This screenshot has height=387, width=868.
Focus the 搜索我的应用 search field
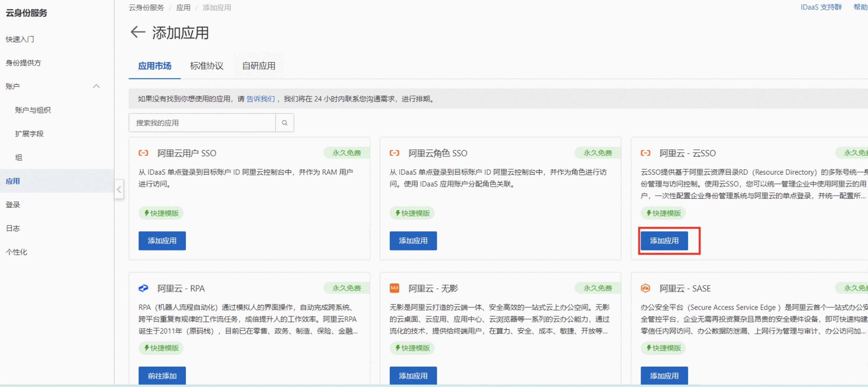pos(202,123)
